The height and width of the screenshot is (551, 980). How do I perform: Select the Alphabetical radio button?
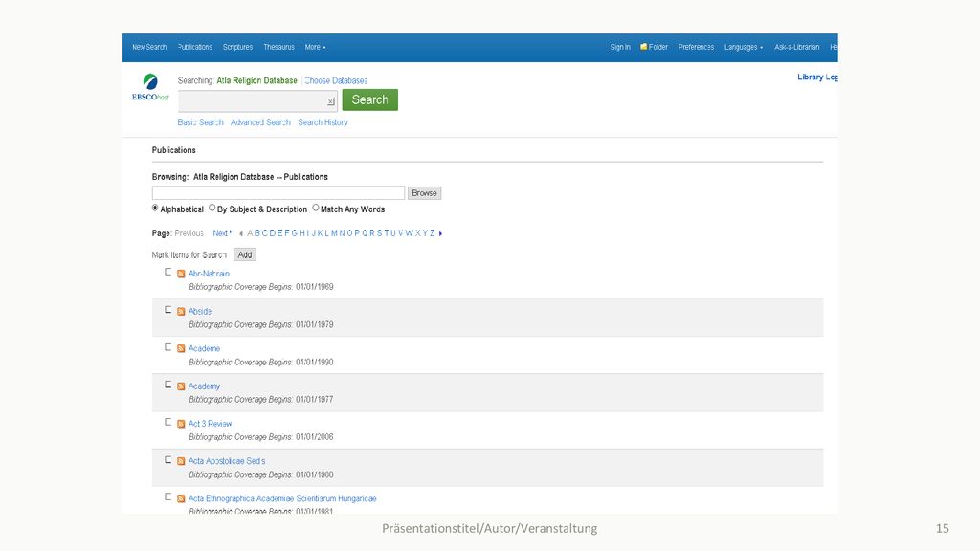click(x=155, y=208)
